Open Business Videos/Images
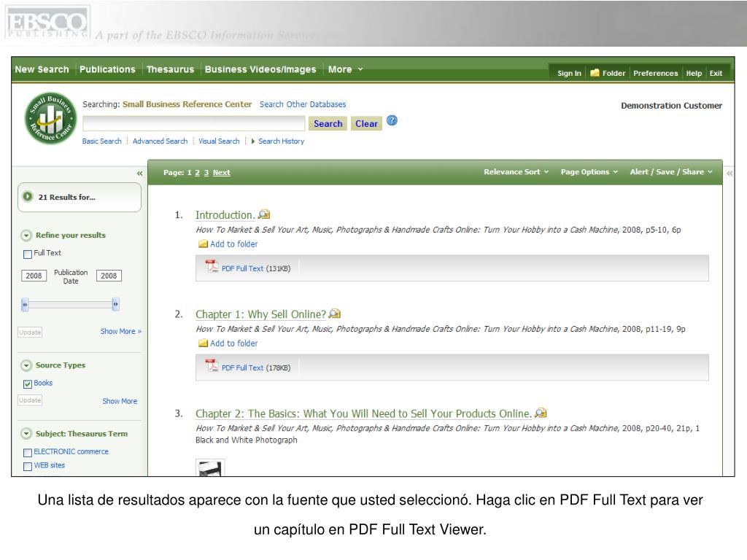 click(260, 69)
